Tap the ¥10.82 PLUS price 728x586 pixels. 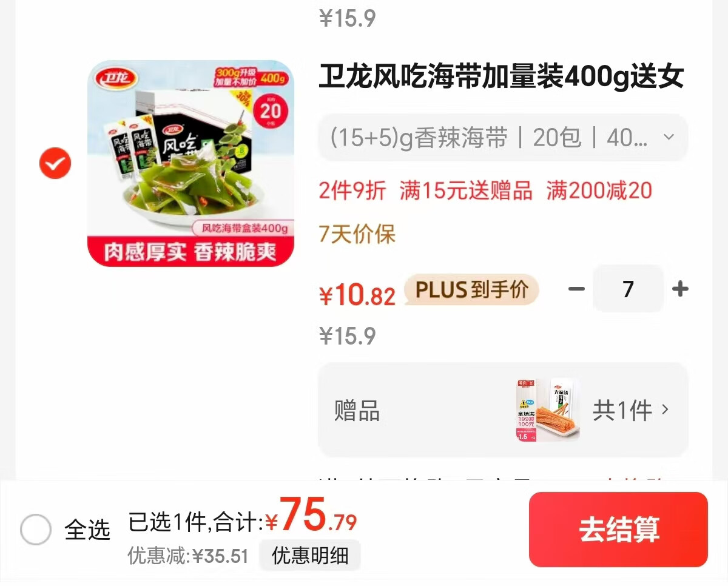(x=357, y=295)
